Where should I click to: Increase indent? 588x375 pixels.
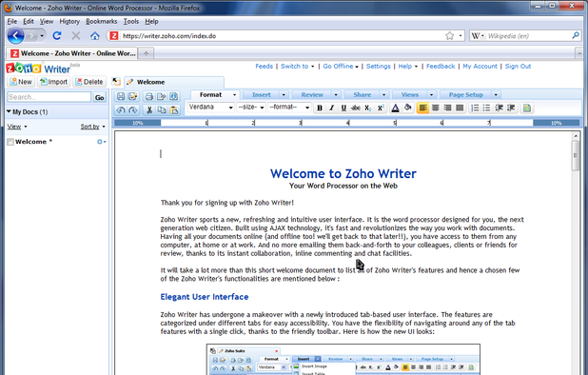[x=511, y=108]
